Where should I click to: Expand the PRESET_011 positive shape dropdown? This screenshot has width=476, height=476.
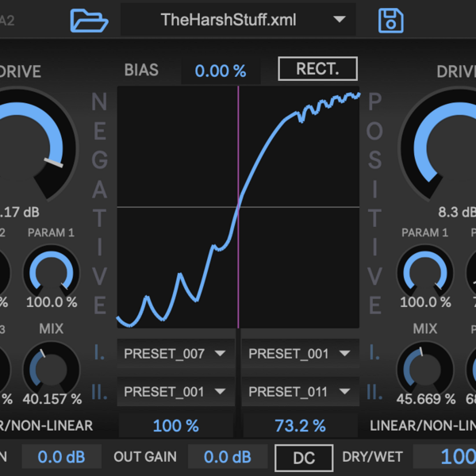300,391
